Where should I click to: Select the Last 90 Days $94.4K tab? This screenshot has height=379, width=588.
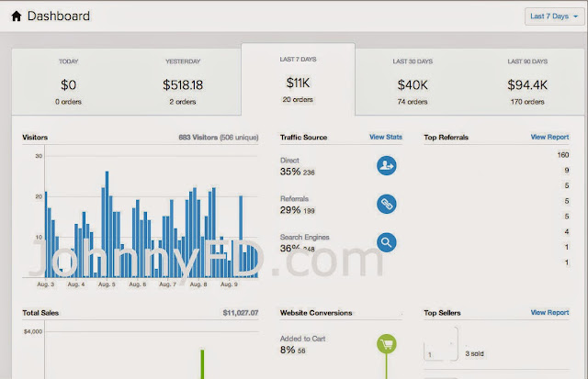pyautogui.click(x=527, y=82)
